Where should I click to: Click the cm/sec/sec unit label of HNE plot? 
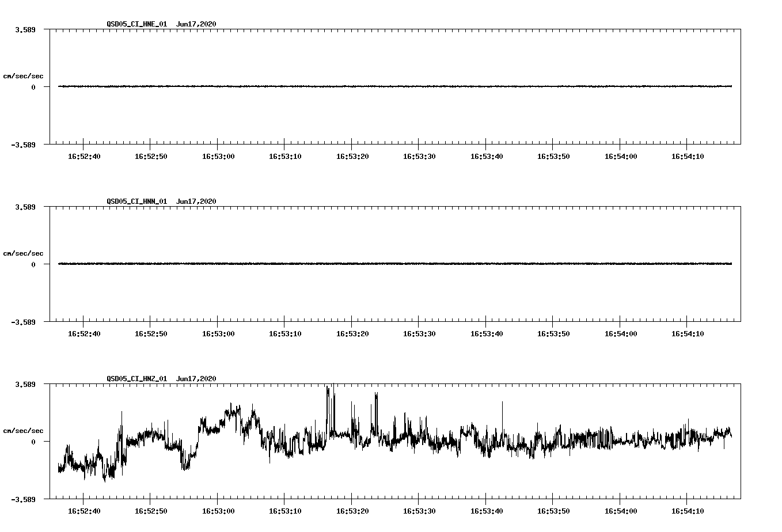[23, 76]
